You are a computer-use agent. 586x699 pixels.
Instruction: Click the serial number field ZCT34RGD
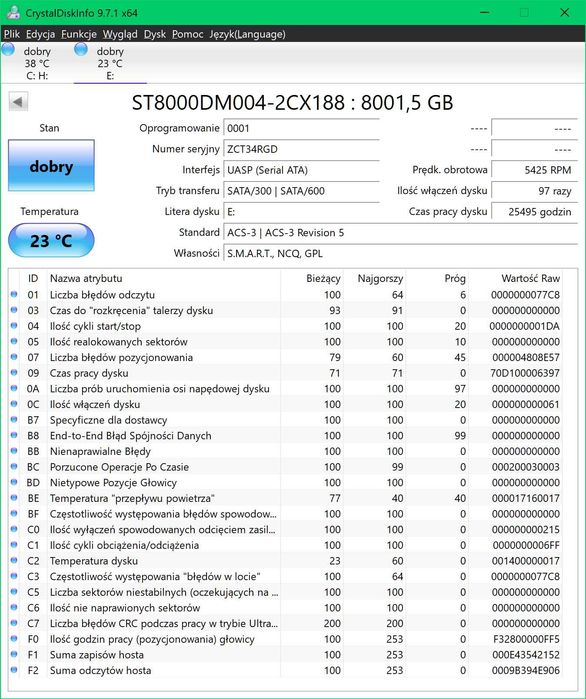(301, 149)
